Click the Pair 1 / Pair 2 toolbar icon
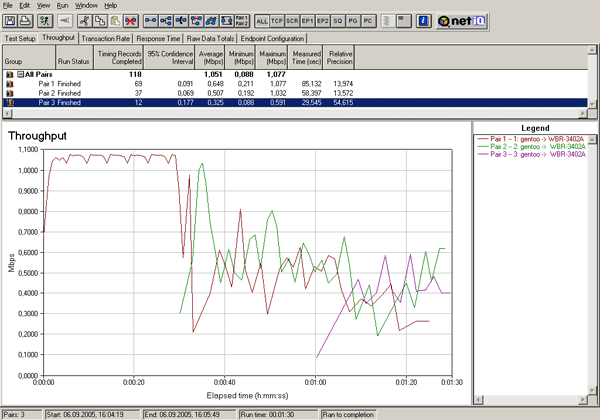 click(x=242, y=21)
